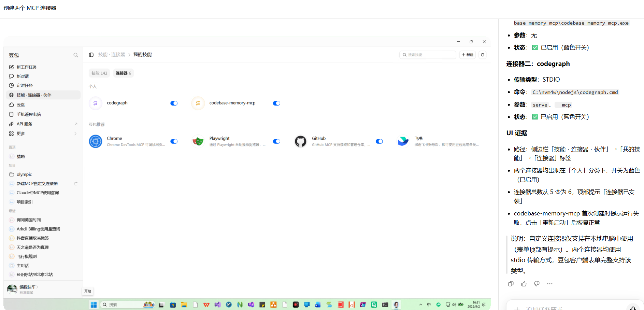Open recent chat 询问美国时间
This screenshot has width=644, height=310.
click(43, 220)
